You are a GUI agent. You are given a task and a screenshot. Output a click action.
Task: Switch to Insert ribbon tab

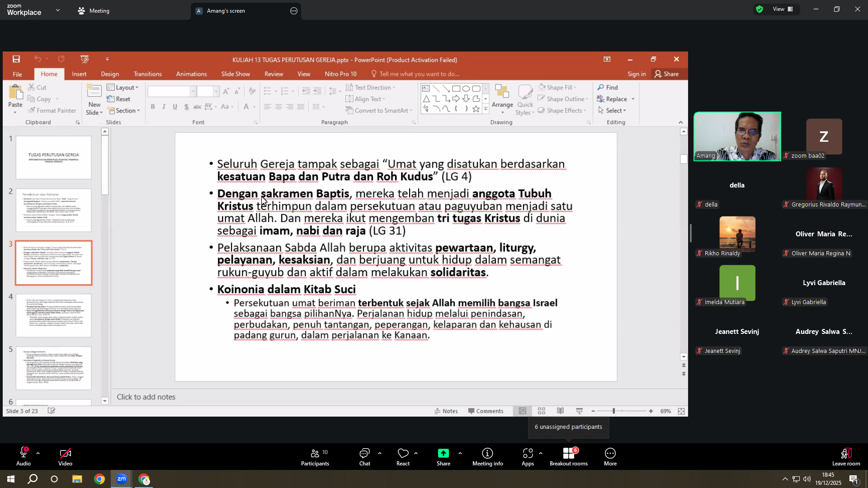pos(79,74)
